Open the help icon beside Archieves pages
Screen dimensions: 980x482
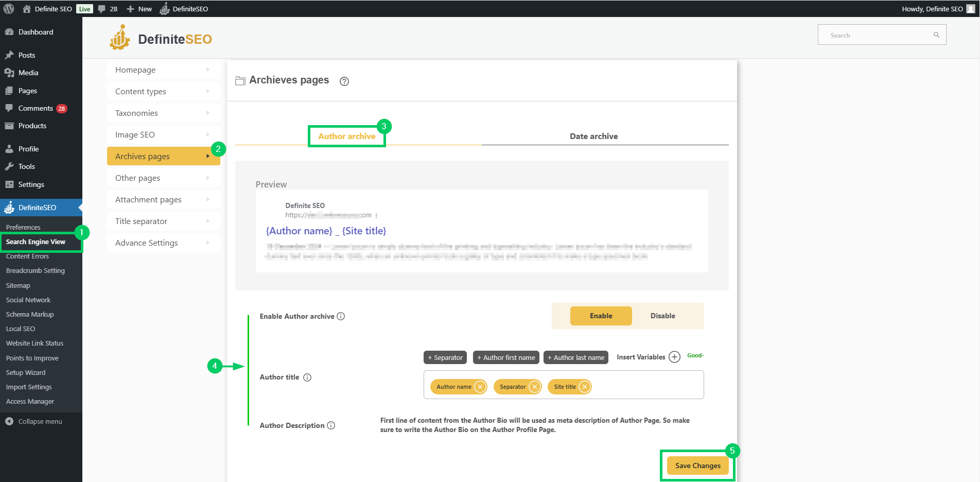pos(344,81)
